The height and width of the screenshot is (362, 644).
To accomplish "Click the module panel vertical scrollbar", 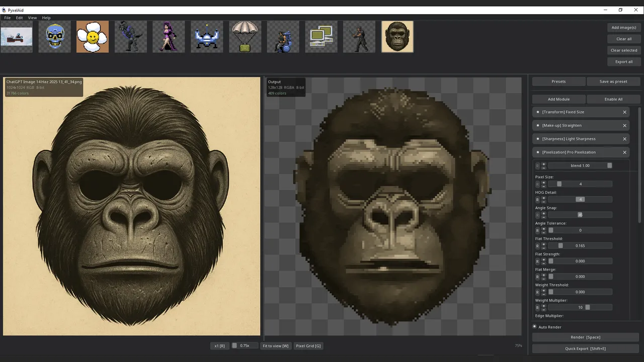I will point(640,166).
